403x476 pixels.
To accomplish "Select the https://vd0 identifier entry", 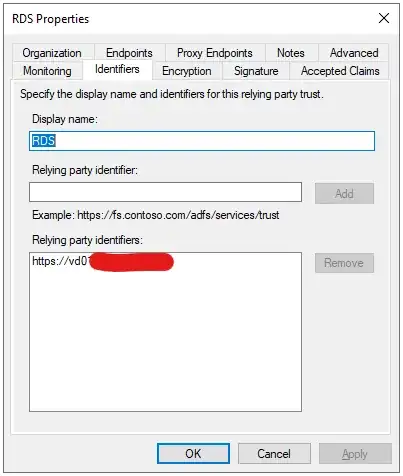I will [103, 261].
